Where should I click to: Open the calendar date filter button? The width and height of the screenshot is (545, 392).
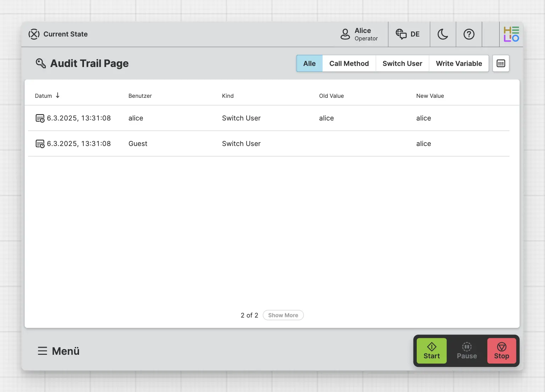click(x=501, y=63)
